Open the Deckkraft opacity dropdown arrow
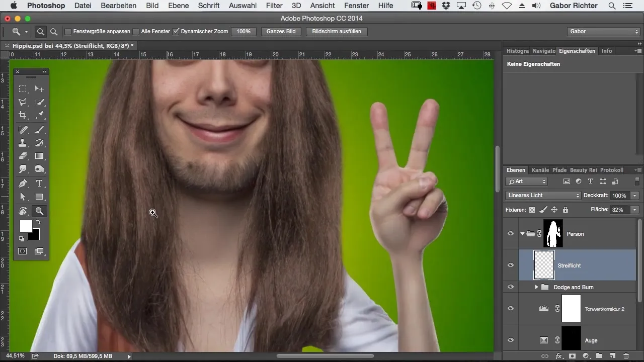Viewport: 644px width, 362px height. point(635,196)
